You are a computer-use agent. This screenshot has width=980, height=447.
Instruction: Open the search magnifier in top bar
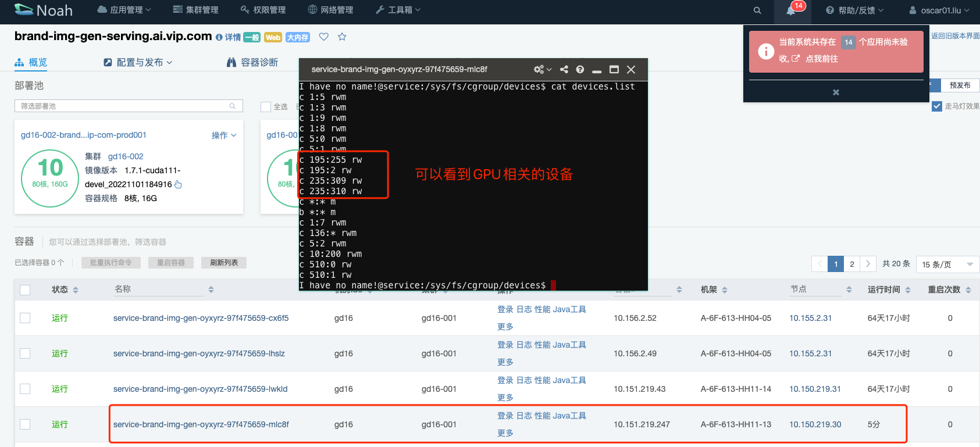[x=757, y=10]
